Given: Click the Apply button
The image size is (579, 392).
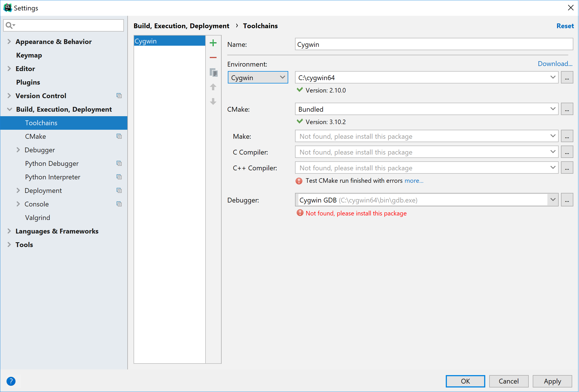Looking at the screenshot, I should pyautogui.click(x=552, y=381).
